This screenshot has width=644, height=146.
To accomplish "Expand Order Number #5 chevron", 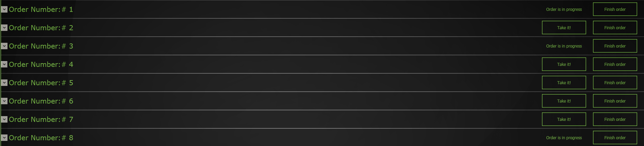I will click(x=4, y=83).
